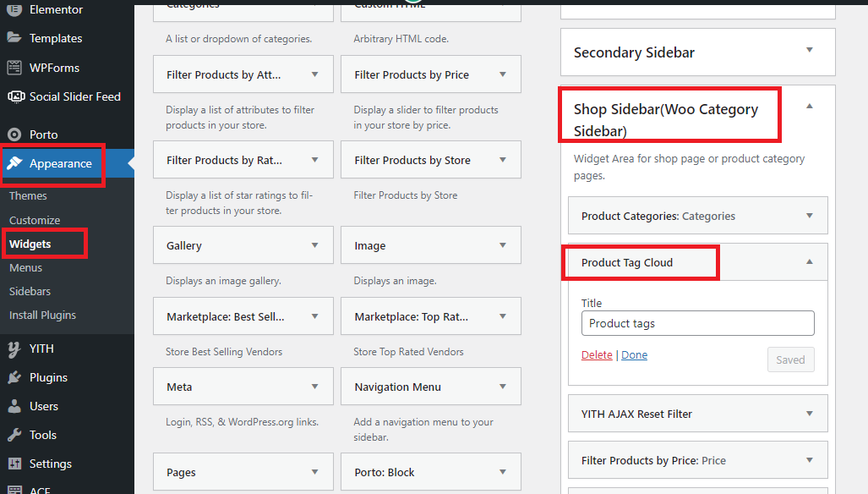Click the Delete link in widget
The image size is (868, 494).
pos(597,355)
